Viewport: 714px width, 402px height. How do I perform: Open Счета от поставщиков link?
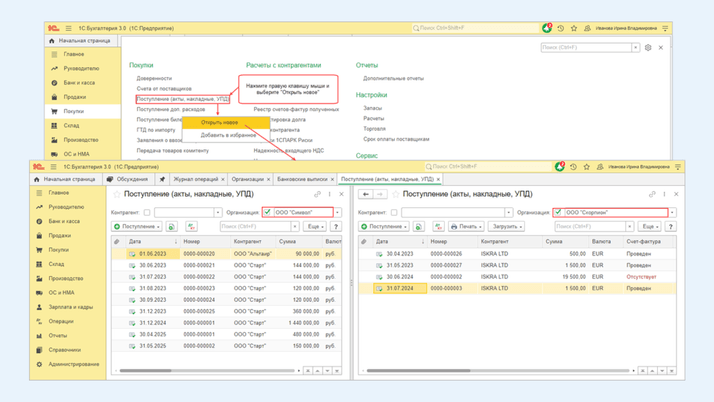pyautogui.click(x=164, y=89)
